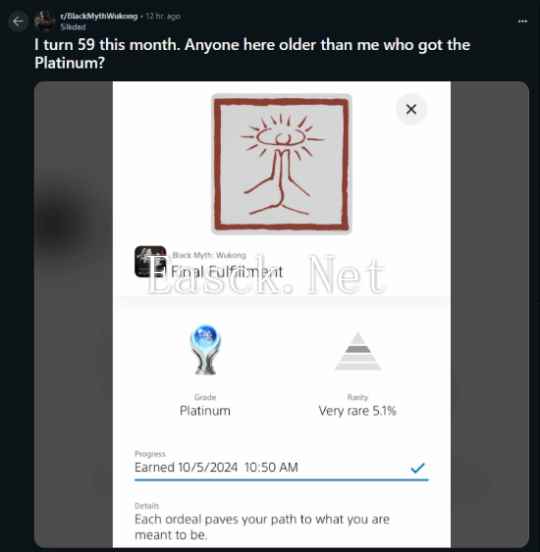The image size is (540, 552).
Task: Close the trophy details with the X
Action: (x=411, y=109)
